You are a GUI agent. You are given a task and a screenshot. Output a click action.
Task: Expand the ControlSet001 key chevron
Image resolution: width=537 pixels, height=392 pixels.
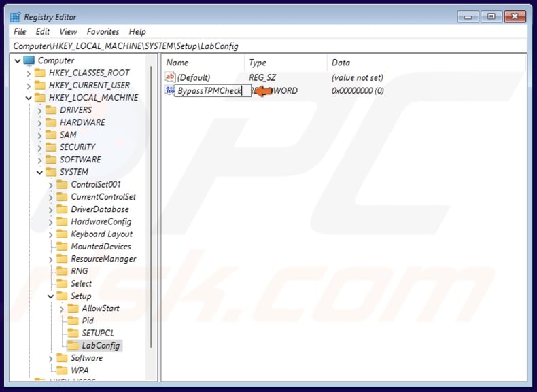point(51,185)
